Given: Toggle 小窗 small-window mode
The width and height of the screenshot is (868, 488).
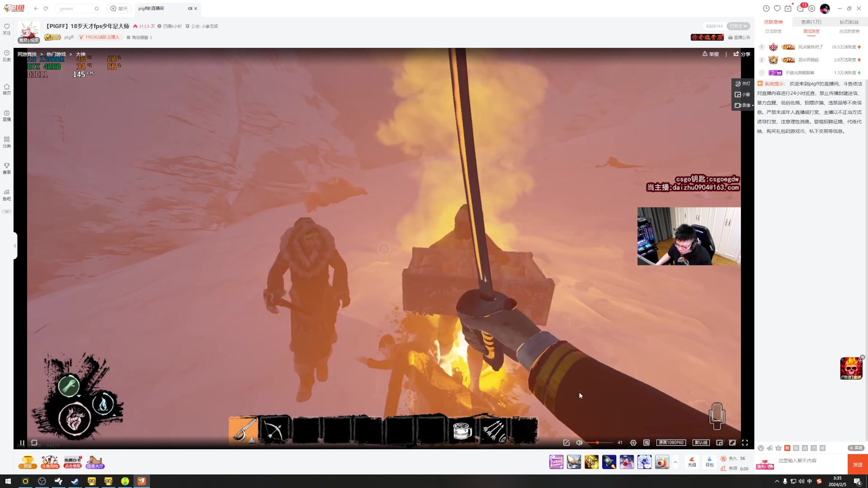Looking at the screenshot, I should pos(742,94).
